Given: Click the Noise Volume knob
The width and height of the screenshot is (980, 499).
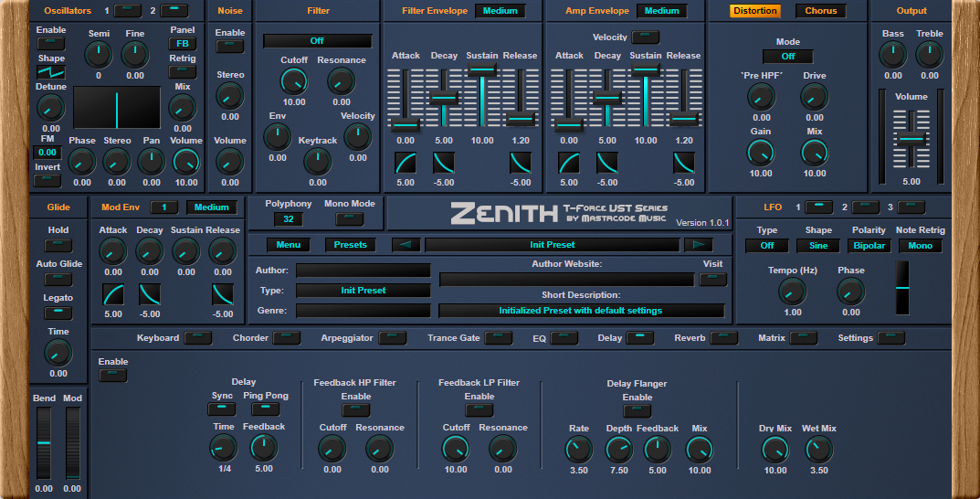Looking at the screenshot, I should point(230,162).
